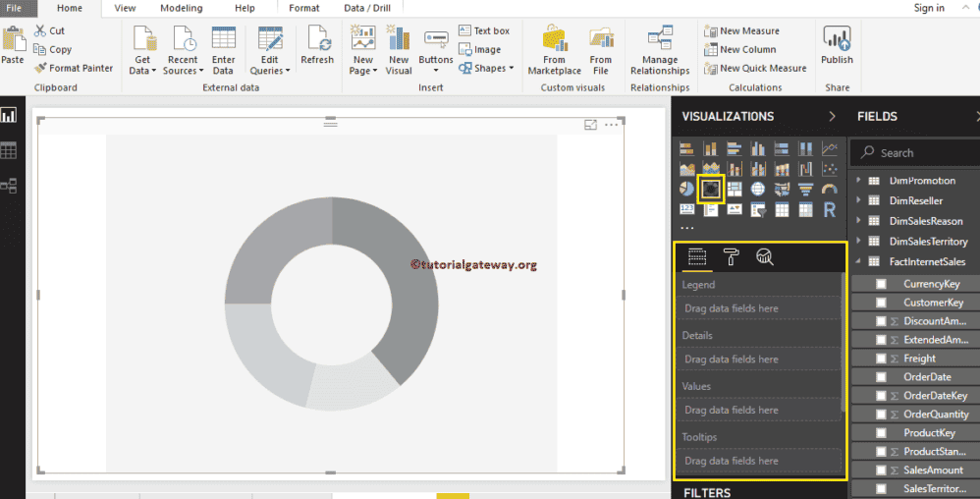980x499 pixels.
Task: Select the Pie chart visualization
Action: point(686,189)
